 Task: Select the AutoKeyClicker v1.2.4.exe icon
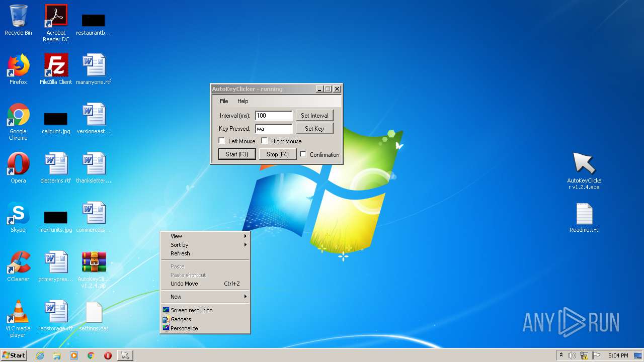pos(584,171)
